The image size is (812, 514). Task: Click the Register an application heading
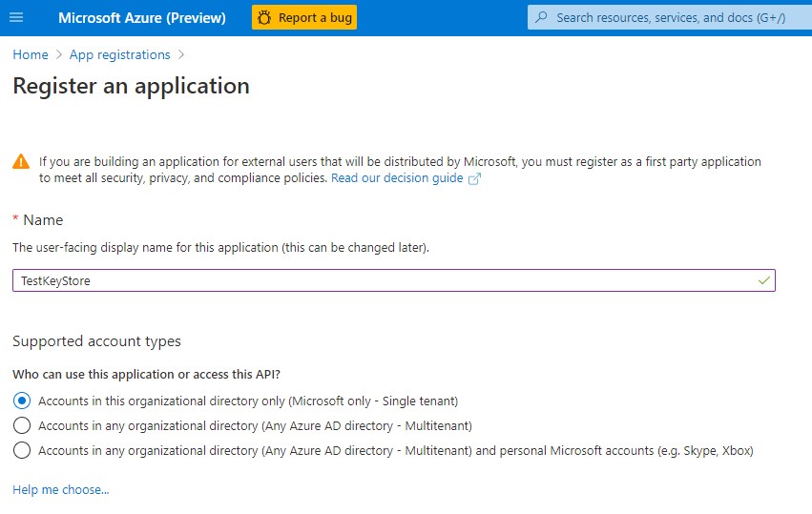pos(131,86)
